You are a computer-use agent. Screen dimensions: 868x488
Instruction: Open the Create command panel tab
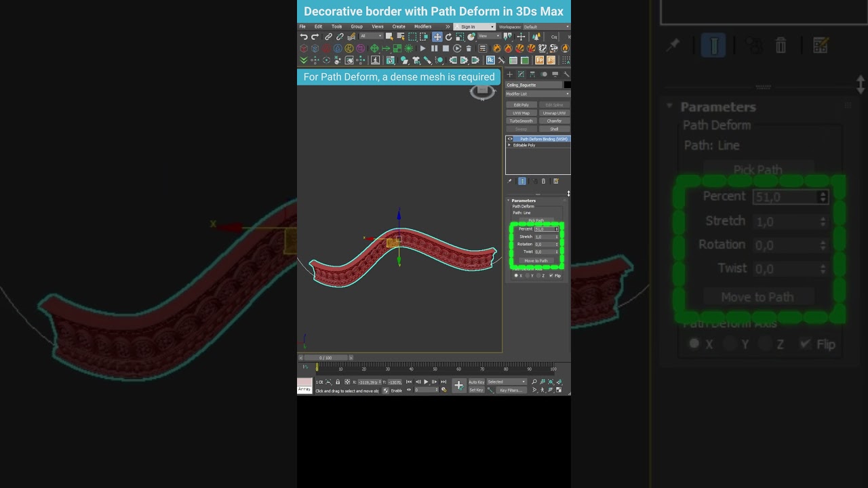(510, 75)
